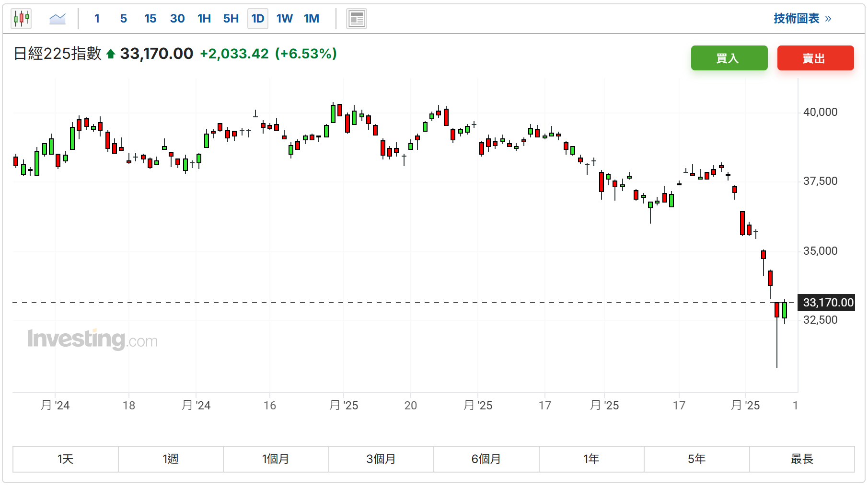Select the 1W interval
The image size is (868, 486).
click(285, 19)
